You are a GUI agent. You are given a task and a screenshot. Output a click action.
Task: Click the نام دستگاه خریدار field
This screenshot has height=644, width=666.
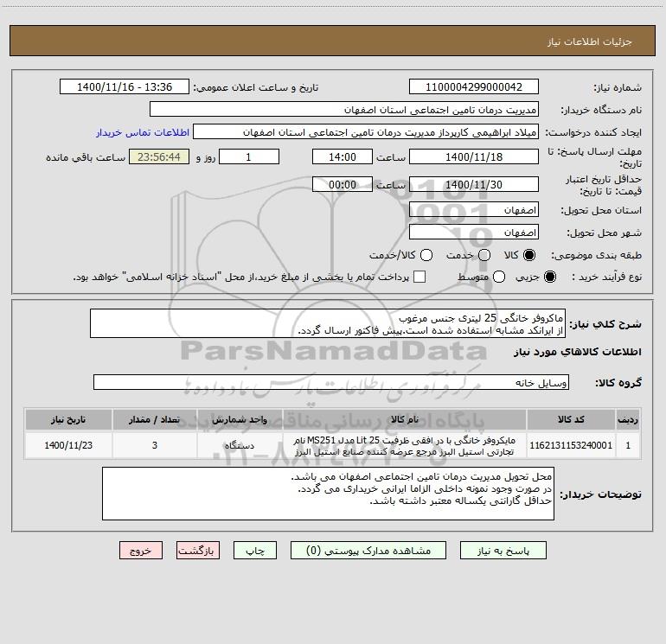(344, 110)
